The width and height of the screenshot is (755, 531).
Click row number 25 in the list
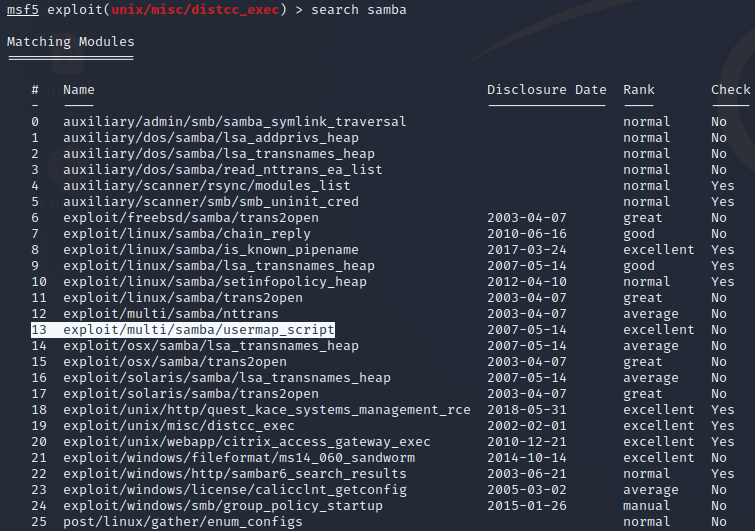39,522
